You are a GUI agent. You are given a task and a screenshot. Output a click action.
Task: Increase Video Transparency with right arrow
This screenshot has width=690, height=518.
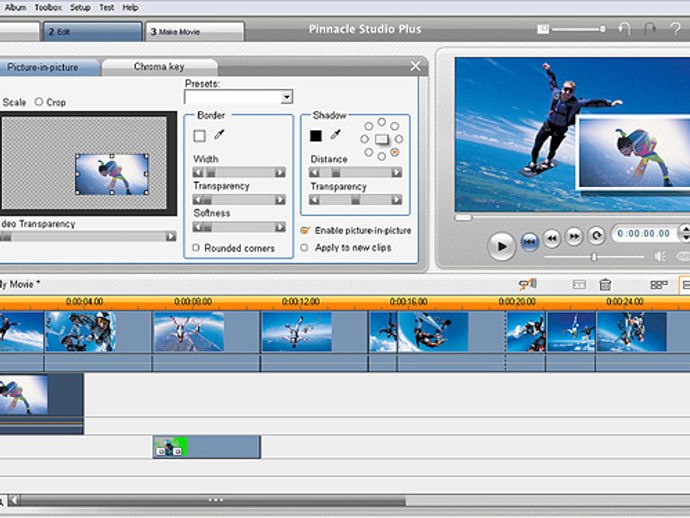[x=171, y=236]
